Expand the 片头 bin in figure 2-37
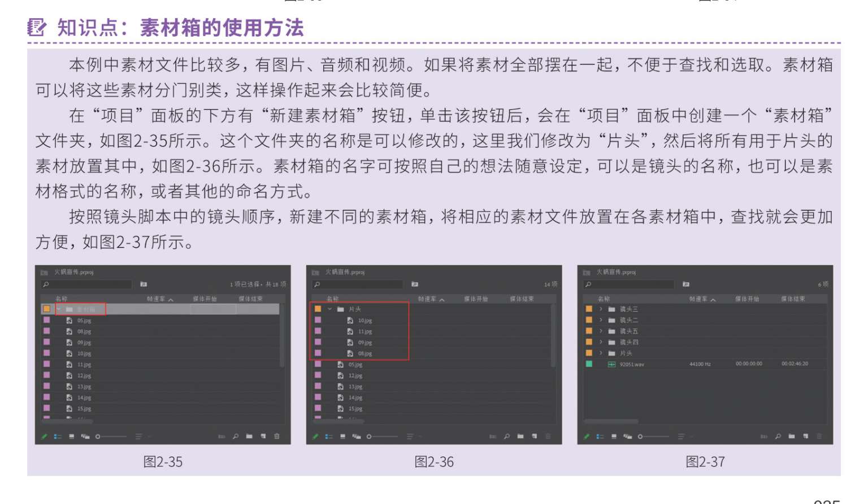Screen dimensions: 868x504 [x=601, y=354]
